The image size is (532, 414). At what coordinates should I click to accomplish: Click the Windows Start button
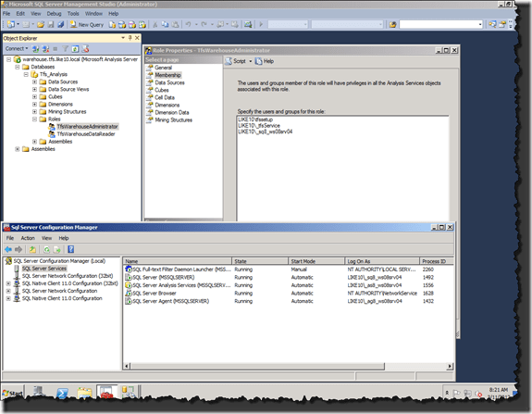tap(12, 394)
